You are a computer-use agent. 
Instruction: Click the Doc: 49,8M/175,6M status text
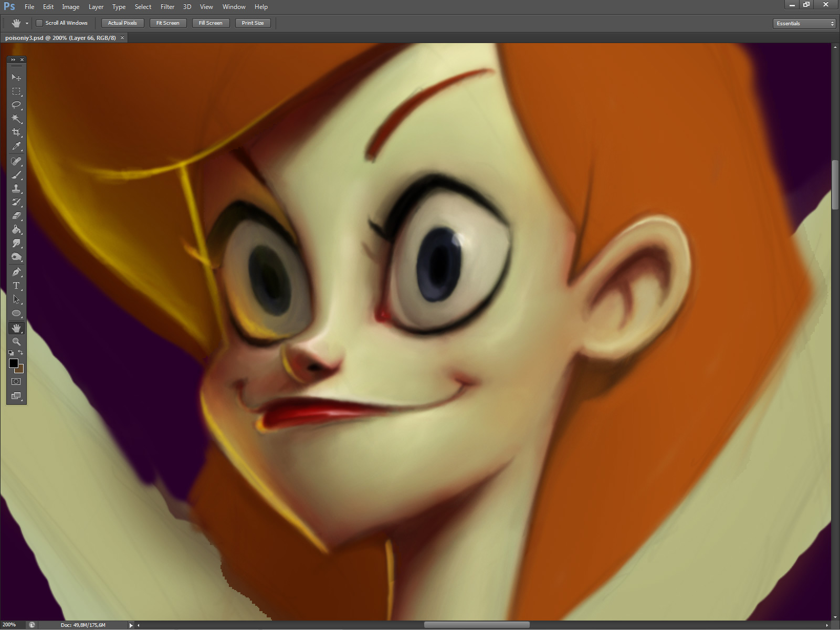tap(83, 625)
